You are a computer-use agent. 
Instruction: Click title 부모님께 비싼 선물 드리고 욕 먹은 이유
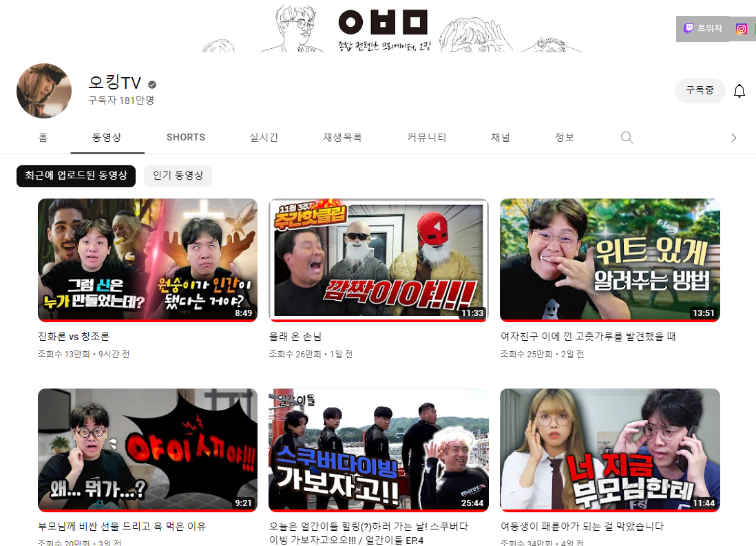(x=122, y=526)
